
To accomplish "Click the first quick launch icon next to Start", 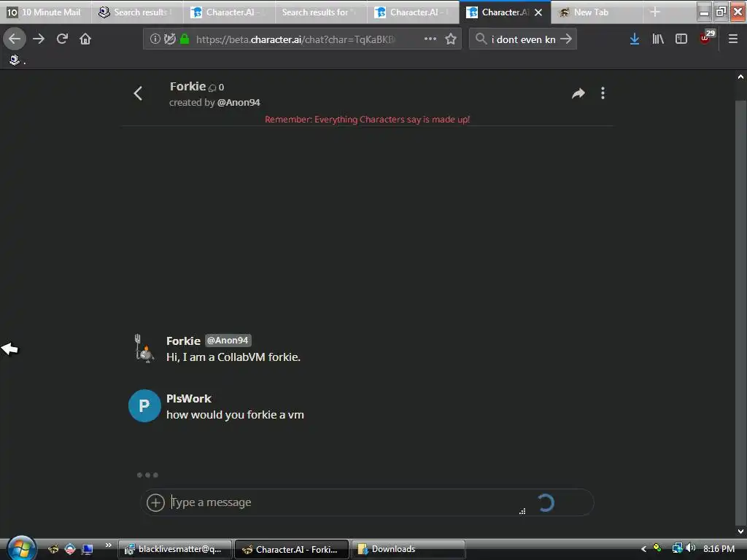I will pyautogui.click(x=53, y=549).
